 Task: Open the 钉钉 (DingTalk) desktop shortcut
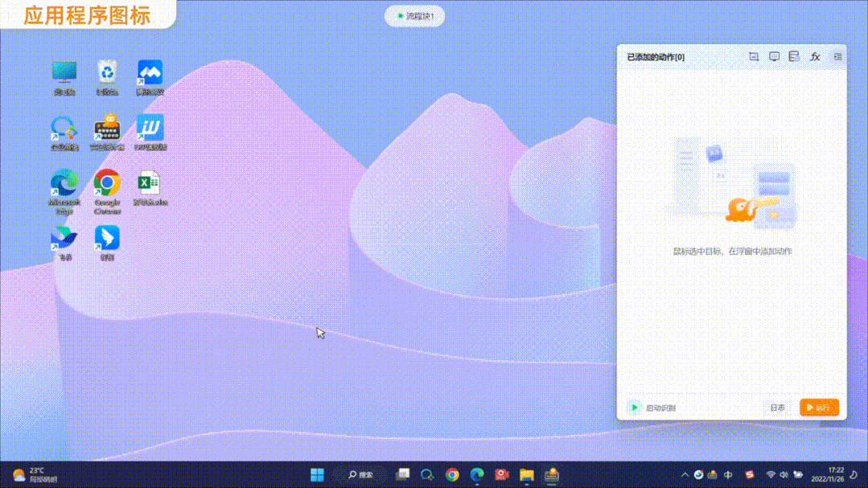tap(107, 244)
